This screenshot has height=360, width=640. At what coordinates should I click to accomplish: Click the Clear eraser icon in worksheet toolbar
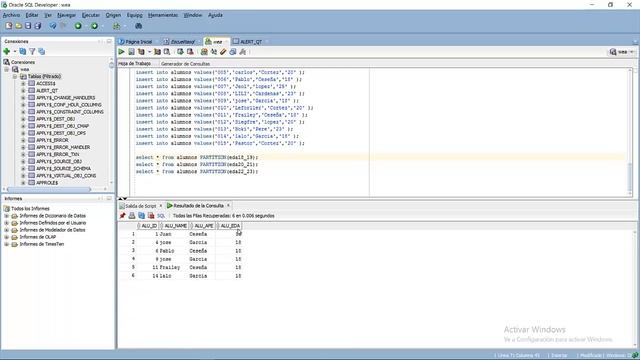click(223, 52)
